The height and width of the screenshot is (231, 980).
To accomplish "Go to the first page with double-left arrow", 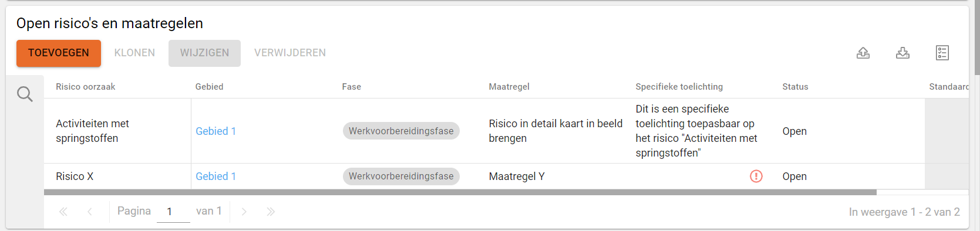I will coord(63,212).
